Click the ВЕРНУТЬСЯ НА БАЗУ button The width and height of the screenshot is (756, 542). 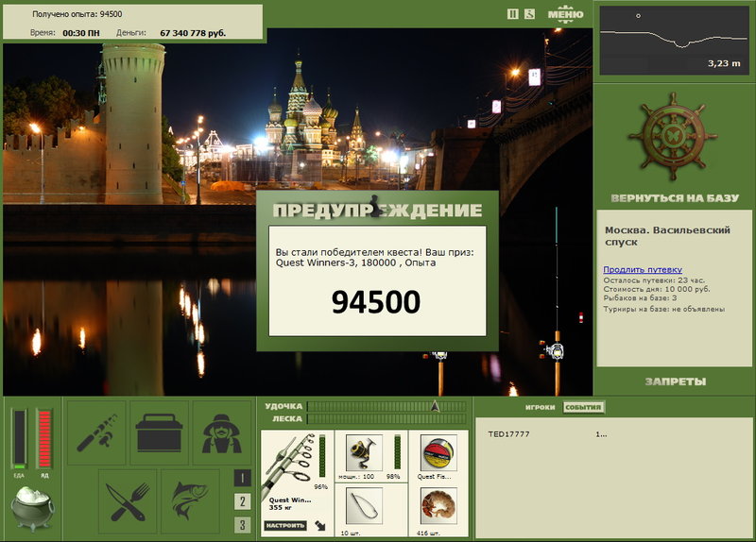[675, 198]
